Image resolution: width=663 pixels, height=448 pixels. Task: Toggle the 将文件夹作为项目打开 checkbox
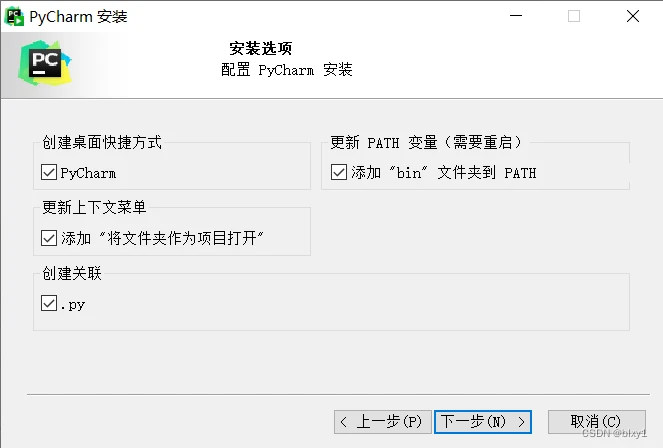[x=49, y=238]
